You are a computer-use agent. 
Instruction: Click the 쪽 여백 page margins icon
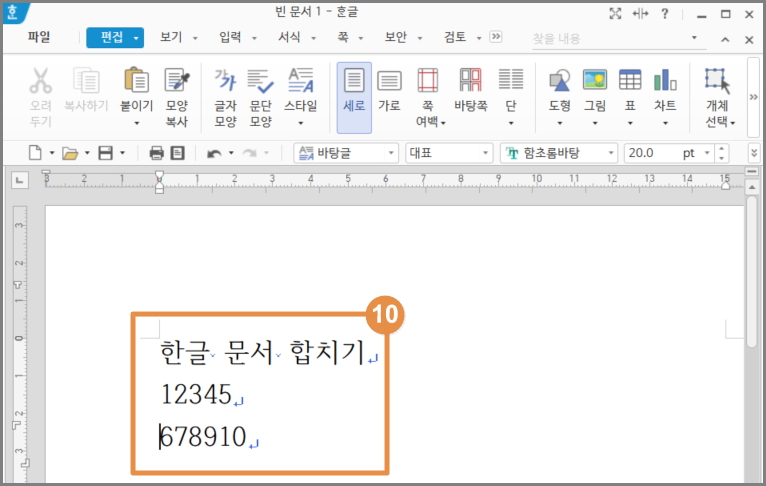pos(427,80)
